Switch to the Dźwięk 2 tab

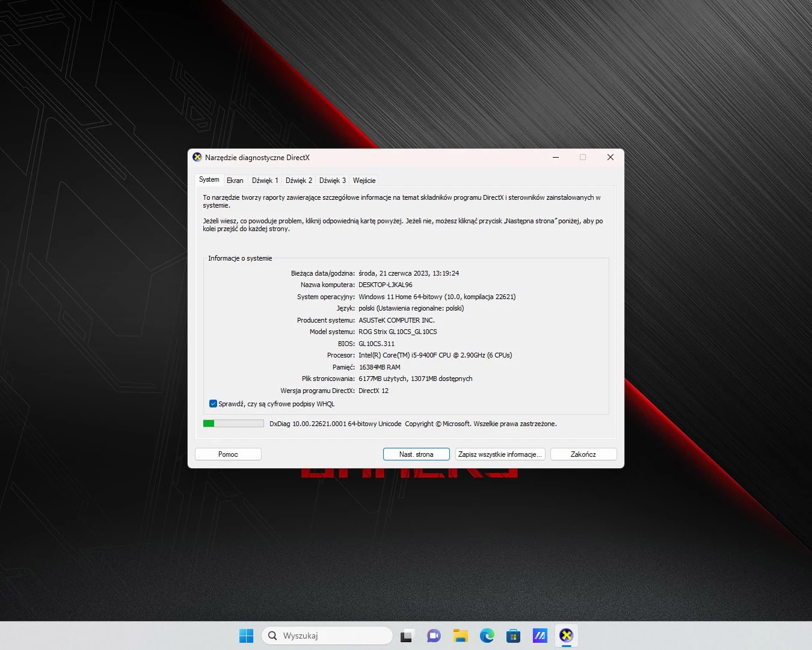click(x=299, y=181)
